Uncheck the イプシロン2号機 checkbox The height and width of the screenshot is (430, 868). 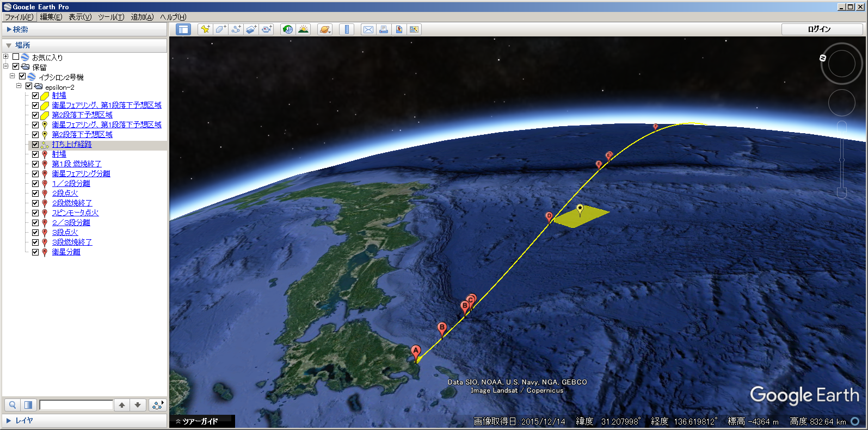(22, 76)
